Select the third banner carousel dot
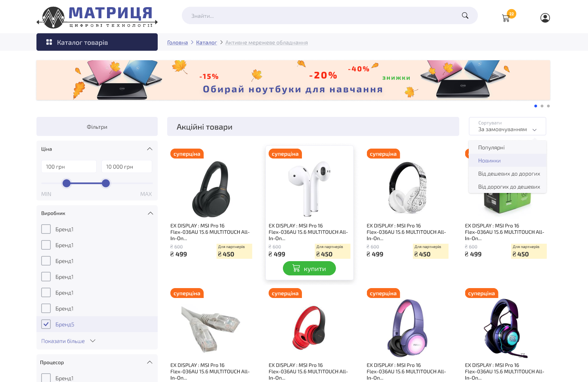Image resolution: width=588 pixels, height=382 pixels. tap(548, 106)
